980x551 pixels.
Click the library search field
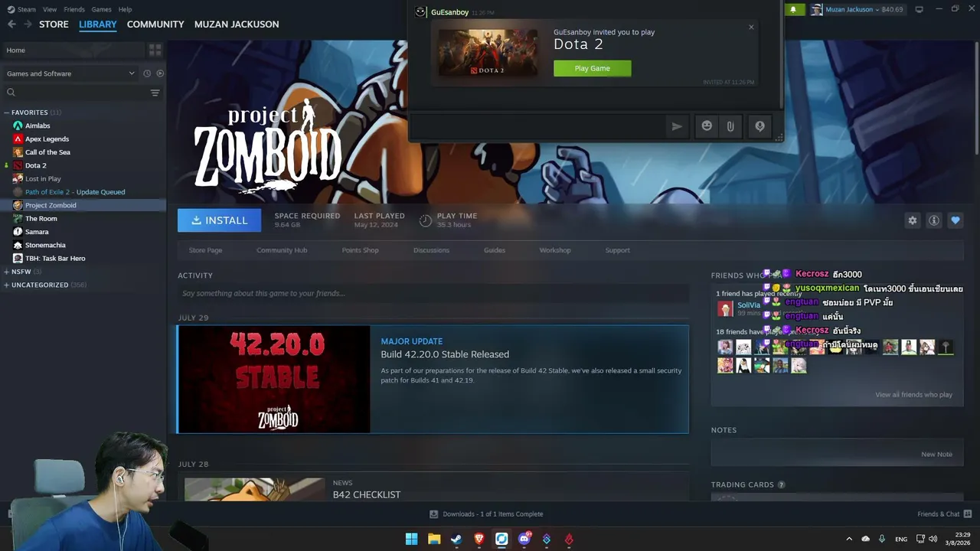[75, 93]
